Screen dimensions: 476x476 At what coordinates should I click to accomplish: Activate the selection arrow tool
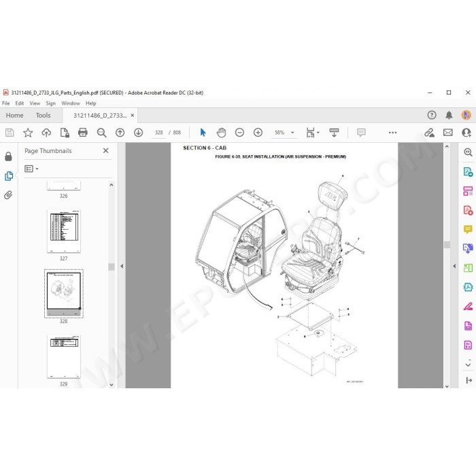[203, 133]
